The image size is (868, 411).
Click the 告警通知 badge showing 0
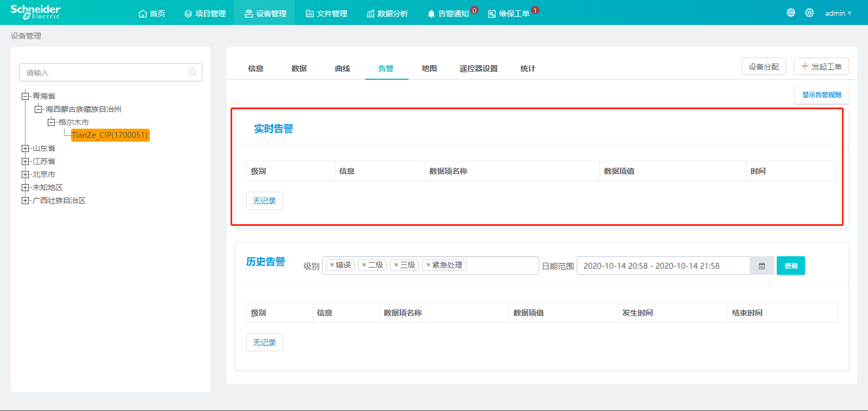pos(474,10)
